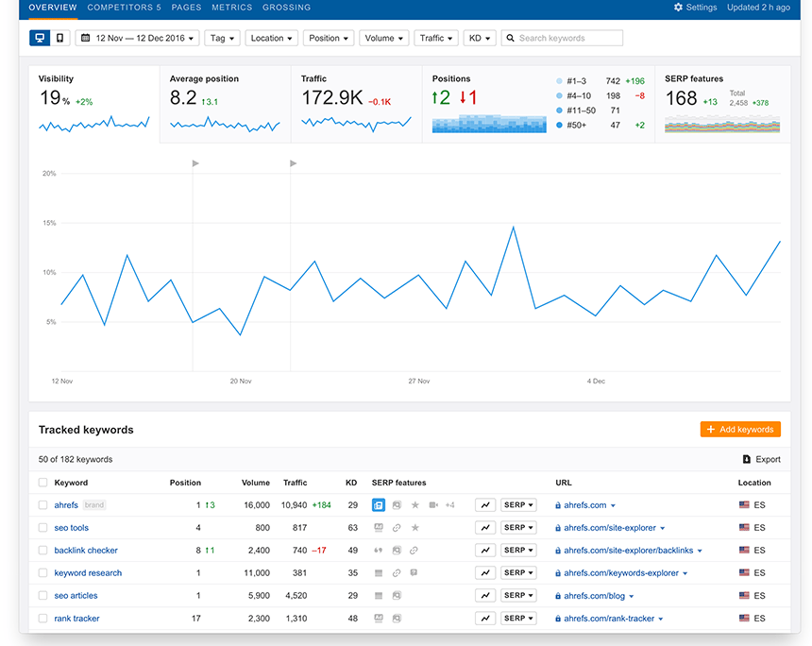
Task: Open position history chart for seo articles
Action: 485,595
